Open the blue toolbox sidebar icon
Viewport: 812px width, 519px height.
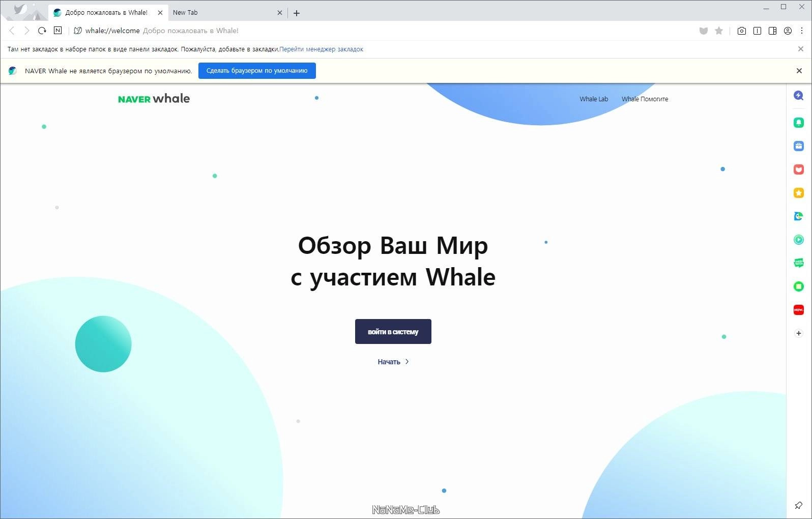(x=799, y=146)
